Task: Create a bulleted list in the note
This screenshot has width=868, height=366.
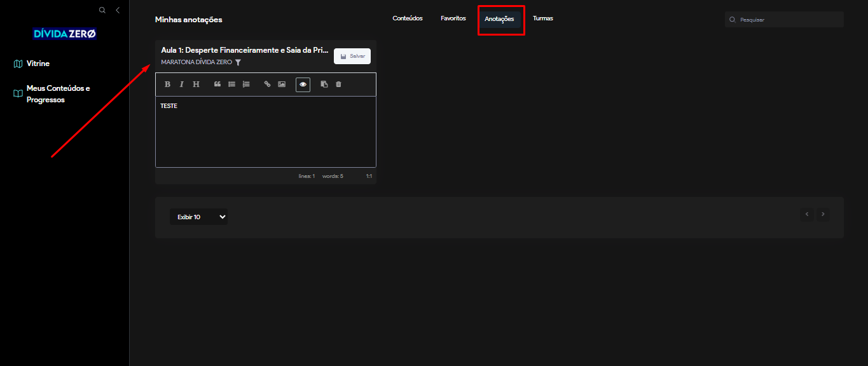Action: [x=232, y=85]
